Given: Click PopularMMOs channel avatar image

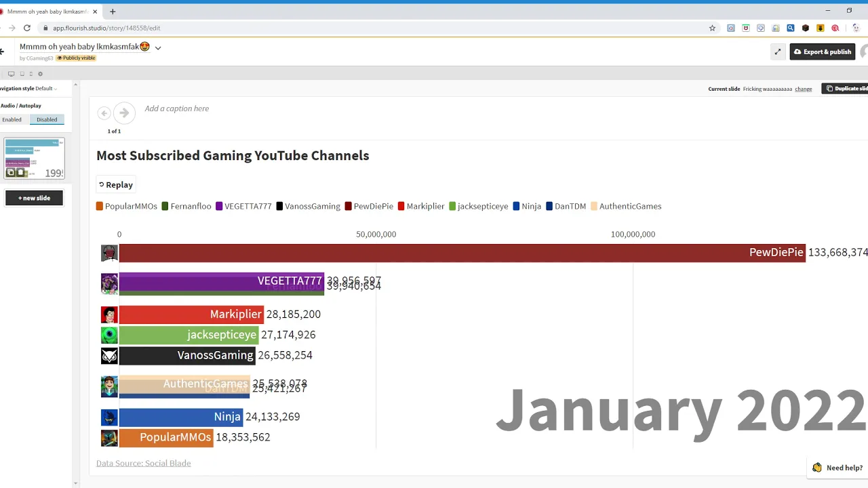Looking at the screenshot, I should (x=109, y=437).
